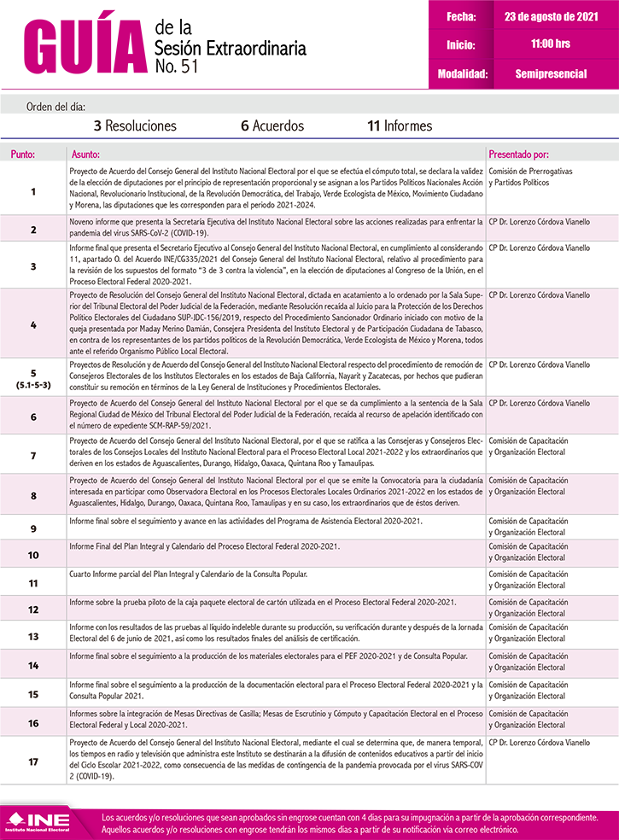The image size is (619, 840).
Task: Click the session number 'No. 51'
Action: click(177, 66)
